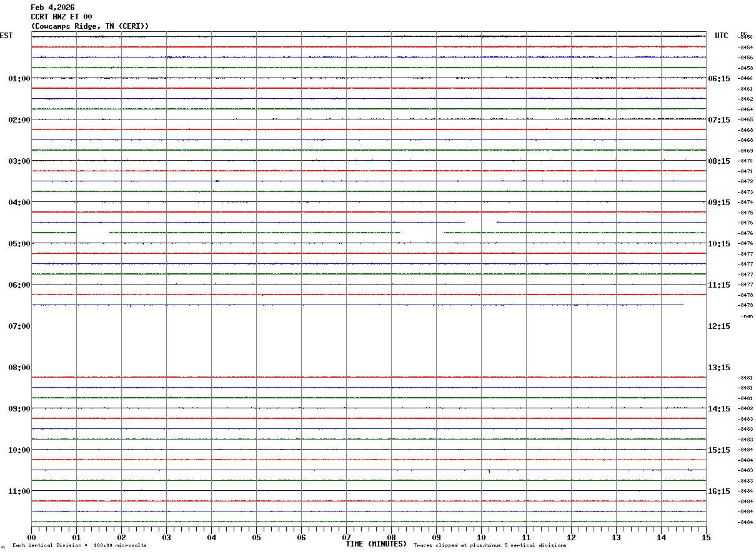Image resolution: width=756 pixels, height=554 pixels.
Task: Click the Cowcamps Ridge, TN (CERI) title
Action: (x=90, y=26)
